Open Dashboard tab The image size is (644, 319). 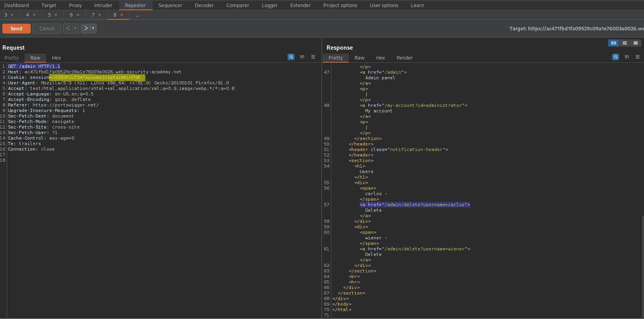tap(17, 5)
